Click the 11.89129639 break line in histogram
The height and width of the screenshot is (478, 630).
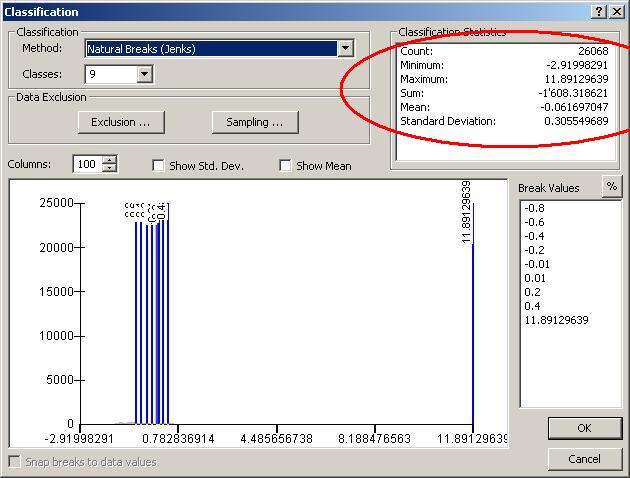point(473,313)
